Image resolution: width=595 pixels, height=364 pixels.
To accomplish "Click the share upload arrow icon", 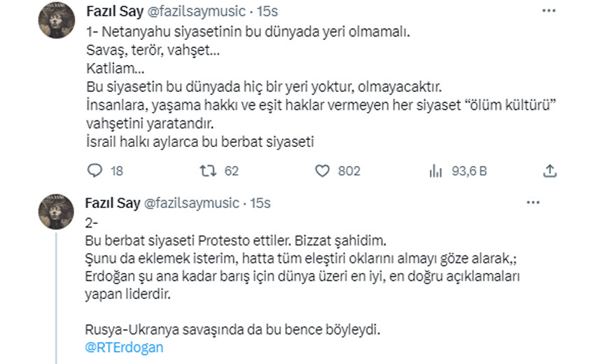I will tap(550, 171).
